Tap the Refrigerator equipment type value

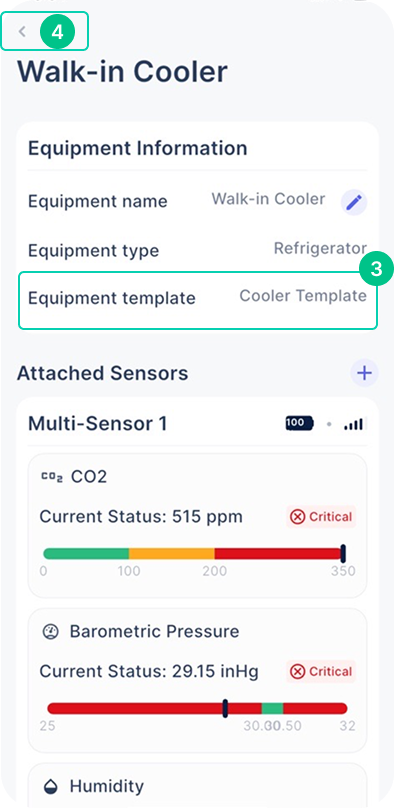320,249
